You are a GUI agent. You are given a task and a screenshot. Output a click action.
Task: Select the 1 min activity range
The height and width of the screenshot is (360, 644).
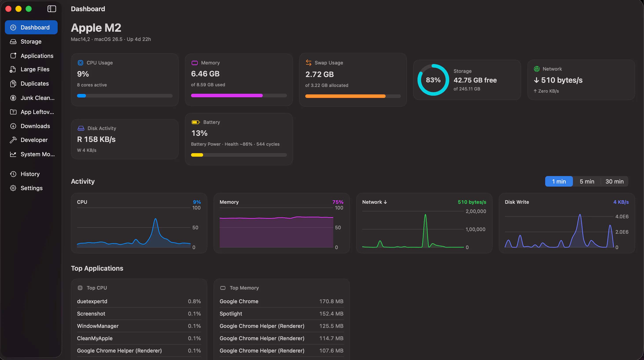[559, 182]
